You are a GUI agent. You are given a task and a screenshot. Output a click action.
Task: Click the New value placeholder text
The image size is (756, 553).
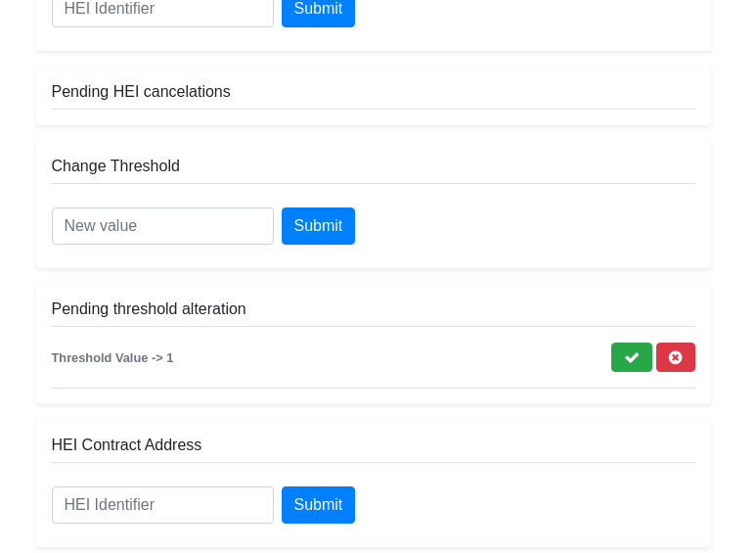[x=101, y=226]
